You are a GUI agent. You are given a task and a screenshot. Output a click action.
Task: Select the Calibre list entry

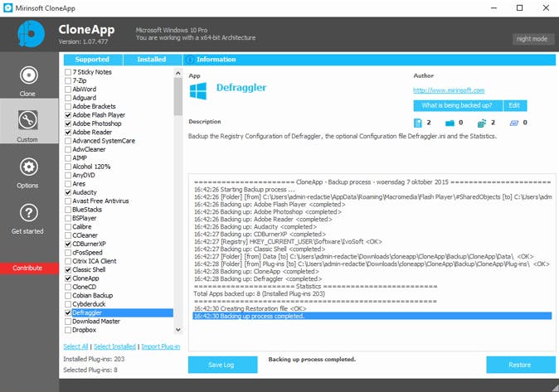click(82, 226)
